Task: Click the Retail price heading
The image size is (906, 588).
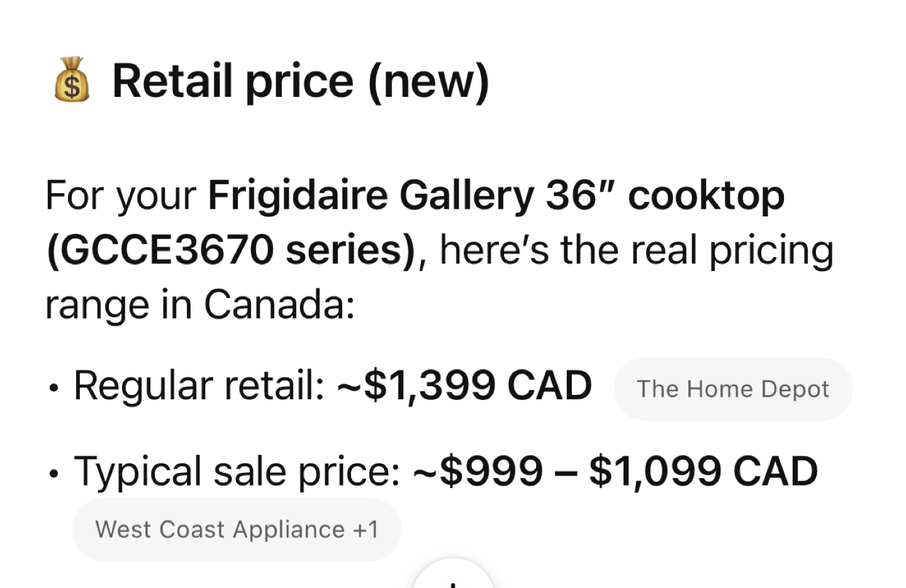Action: click(300, 81)
